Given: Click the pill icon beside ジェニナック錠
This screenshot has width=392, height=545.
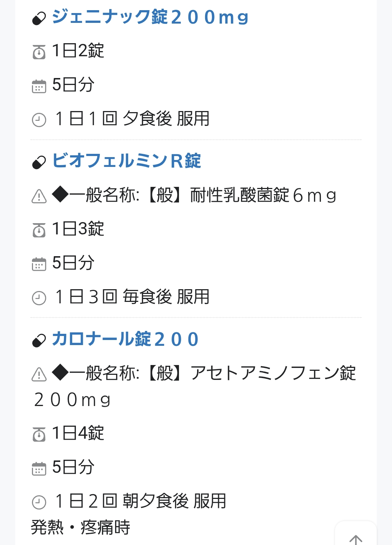Looking at the screenshot, I should [39, 19].
